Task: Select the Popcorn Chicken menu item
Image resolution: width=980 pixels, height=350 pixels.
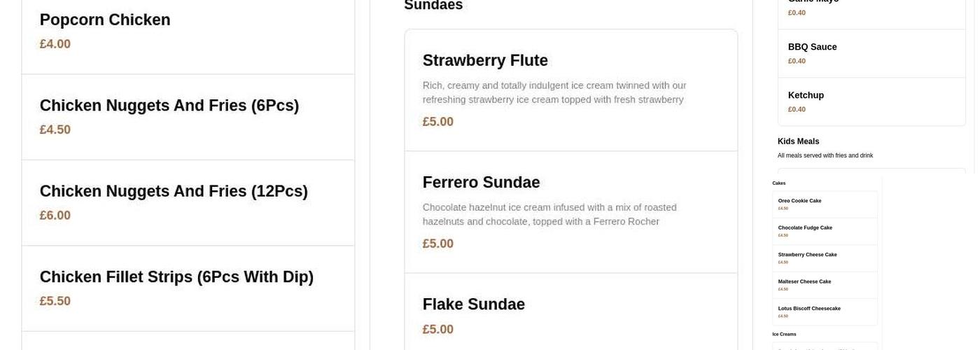Action: click(x=105, y=20)
